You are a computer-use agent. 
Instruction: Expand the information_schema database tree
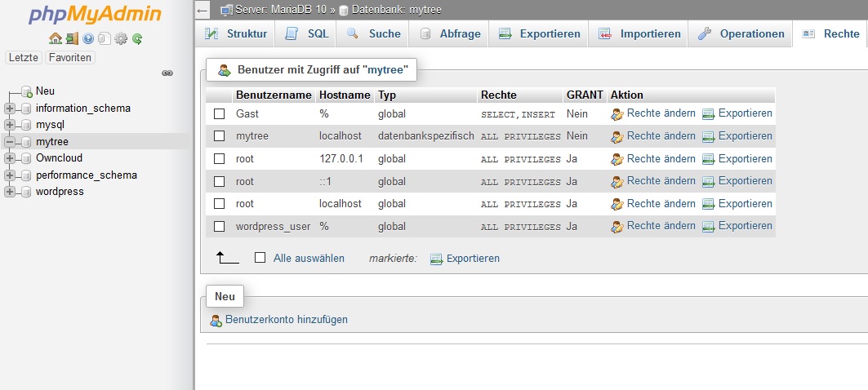pos(10,109)
